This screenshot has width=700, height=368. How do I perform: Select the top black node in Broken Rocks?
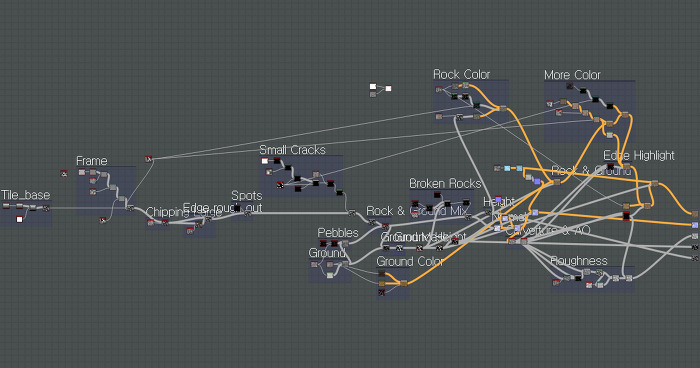(x=437, y=194)
